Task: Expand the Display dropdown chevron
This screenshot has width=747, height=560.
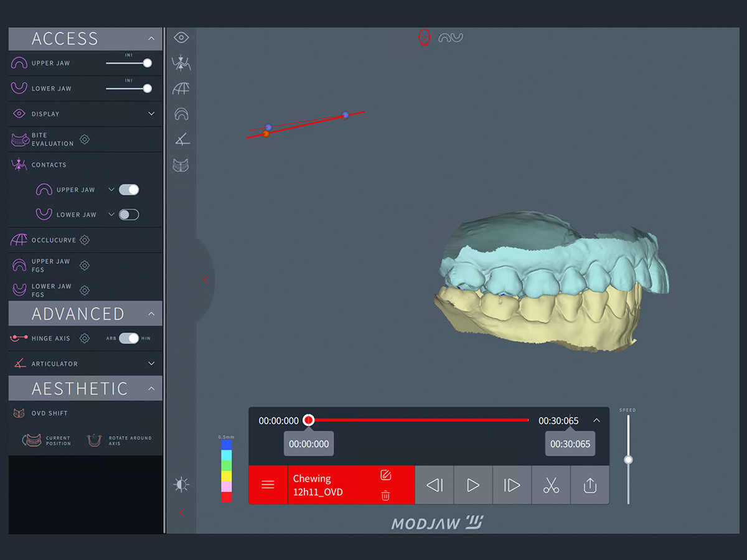Action: (x=151, y=114)
